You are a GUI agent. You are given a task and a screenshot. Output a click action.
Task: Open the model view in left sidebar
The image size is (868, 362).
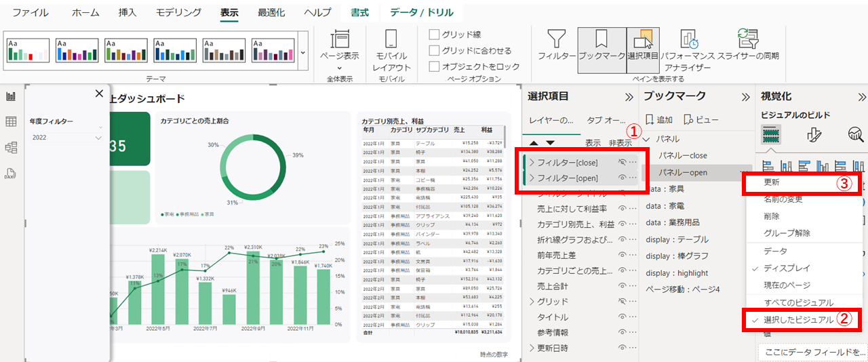pyautogui.click(x=11, y=147)
